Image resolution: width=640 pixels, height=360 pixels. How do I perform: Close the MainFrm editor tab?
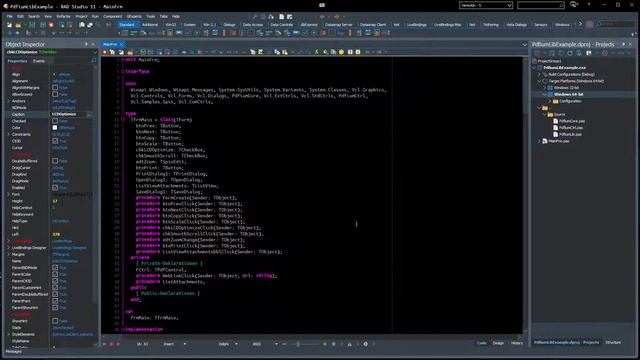click(121, 44)
